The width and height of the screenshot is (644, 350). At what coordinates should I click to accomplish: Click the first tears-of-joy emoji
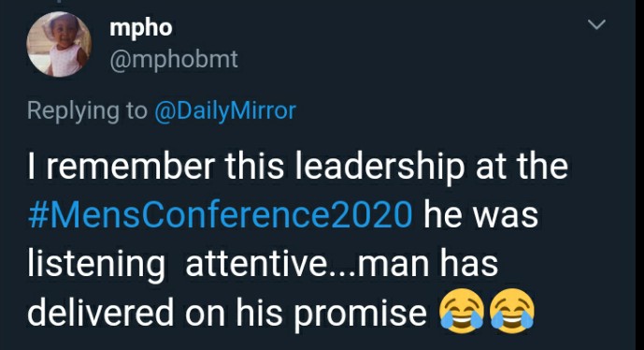point(461,312)
